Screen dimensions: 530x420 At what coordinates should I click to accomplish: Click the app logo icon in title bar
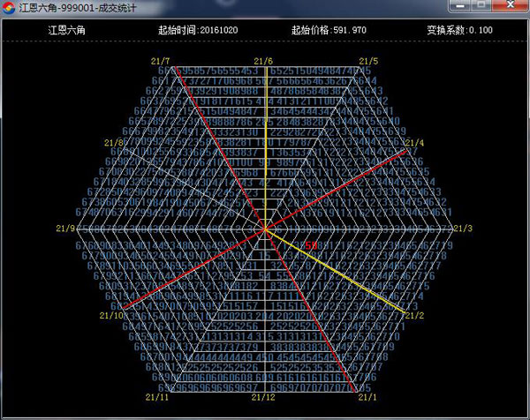click(9, 7)
